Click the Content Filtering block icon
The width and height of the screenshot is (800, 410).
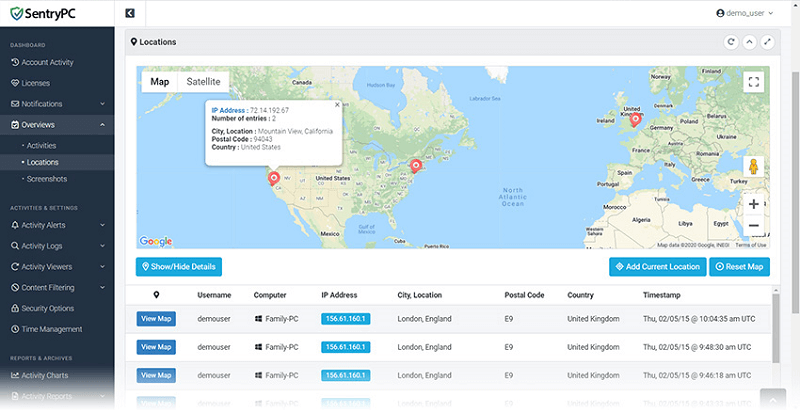[15, 288]
